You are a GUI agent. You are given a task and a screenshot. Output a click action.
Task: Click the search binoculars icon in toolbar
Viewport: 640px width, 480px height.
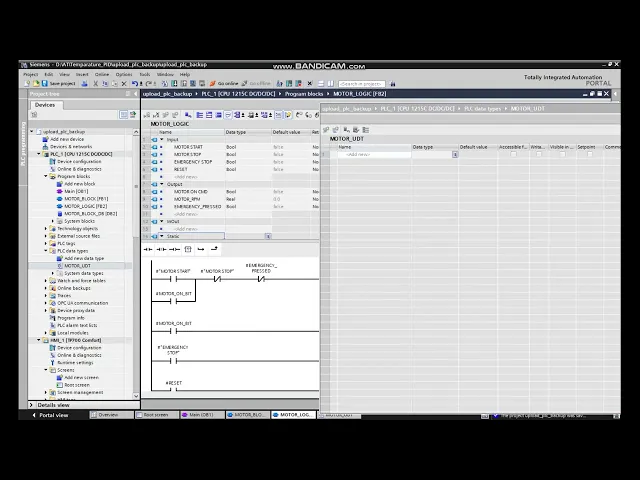[393, 84]
